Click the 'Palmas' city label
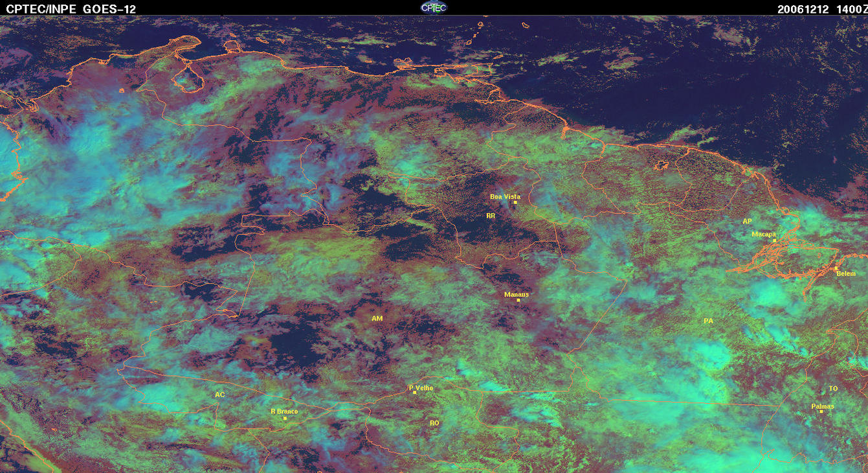The image size is (868, 473). (823, 407)
